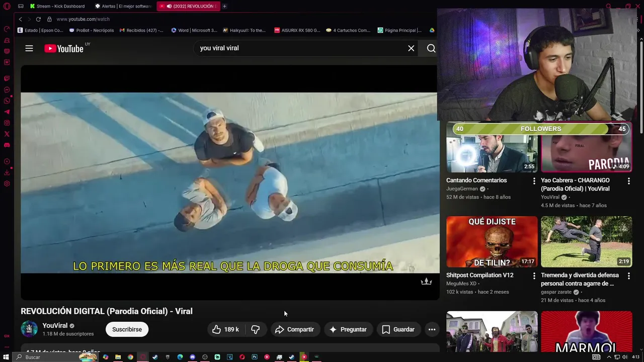The height and width of the screenshot is (362, 644).
Task: Open Steam from the taskbar
Action: (x=155, y=357)
